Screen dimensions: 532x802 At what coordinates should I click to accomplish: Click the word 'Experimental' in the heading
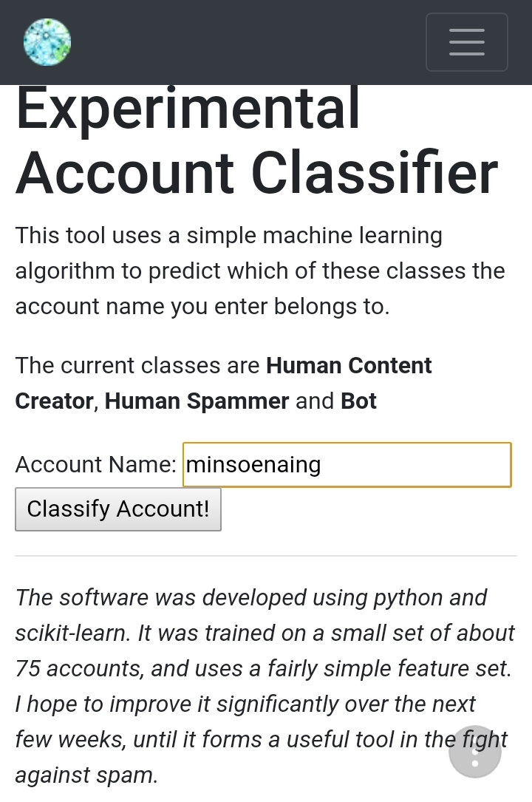(x=188, y=109)
